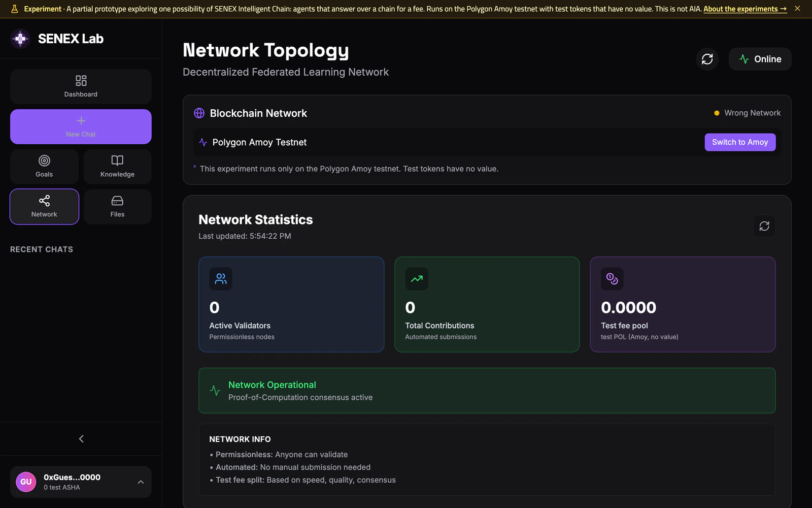Click the Wrong Network status label
Viewport: 812px width, 508px height.
pyautogui.click(x=752, y=113)
